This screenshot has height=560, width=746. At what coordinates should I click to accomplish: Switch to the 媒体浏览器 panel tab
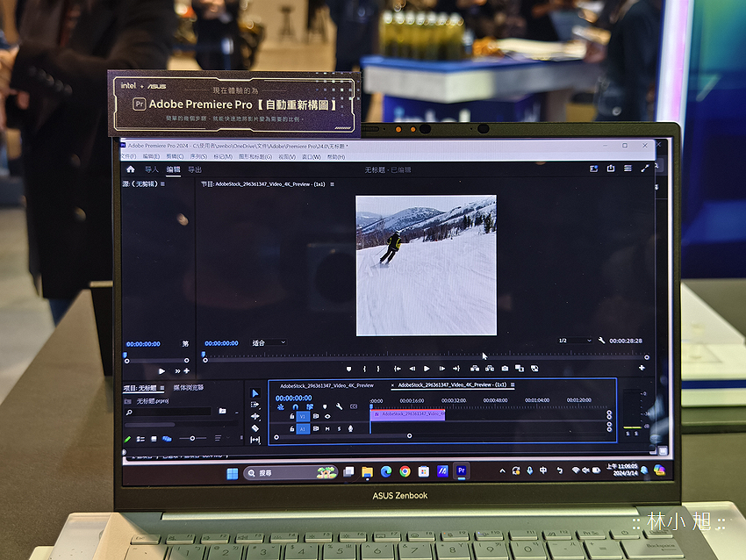pyautogui.click(x=189, y=388)
